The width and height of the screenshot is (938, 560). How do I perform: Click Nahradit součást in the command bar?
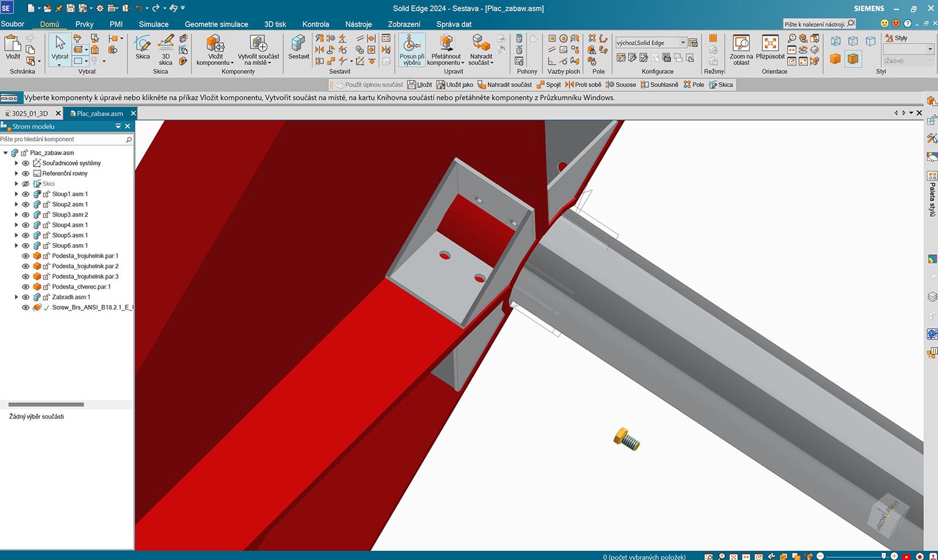[x=505, y=85]
